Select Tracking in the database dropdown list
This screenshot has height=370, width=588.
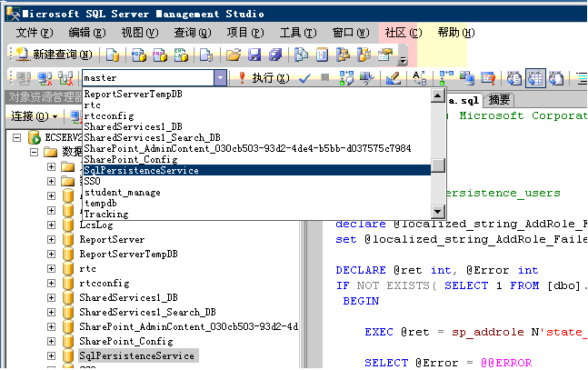point(257,215)
